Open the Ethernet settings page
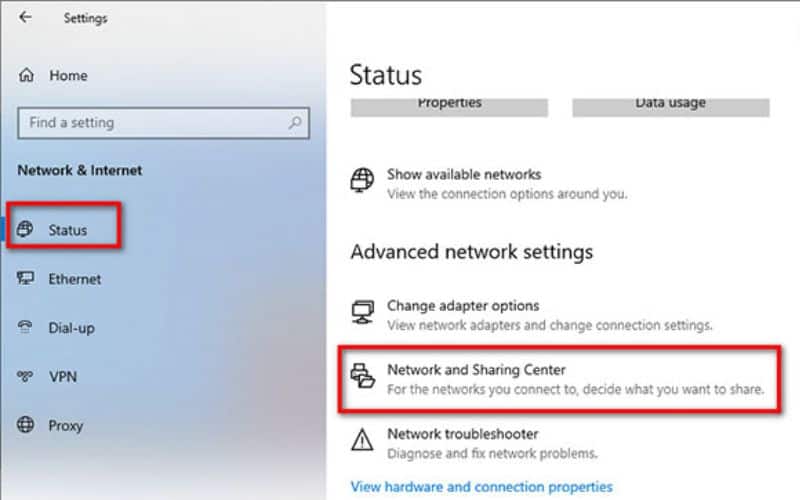Viewport: 800px width, 500px height. [74, 279]
